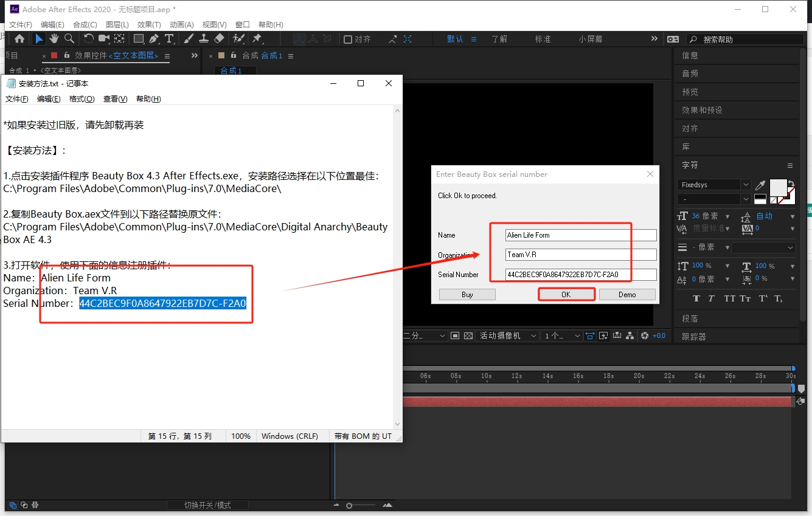Apply Subscript text style

779,298
